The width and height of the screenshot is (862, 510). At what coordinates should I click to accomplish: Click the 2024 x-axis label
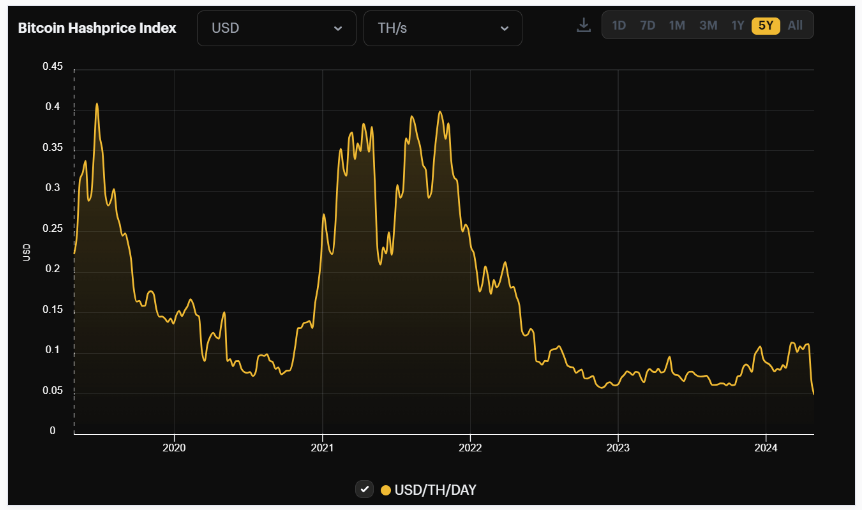click(766, 448)
